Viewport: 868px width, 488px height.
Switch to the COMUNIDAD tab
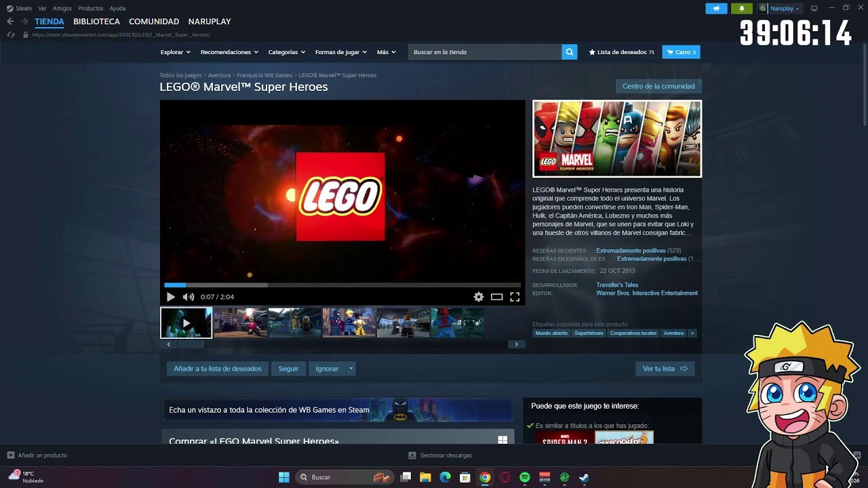point(154,22)
